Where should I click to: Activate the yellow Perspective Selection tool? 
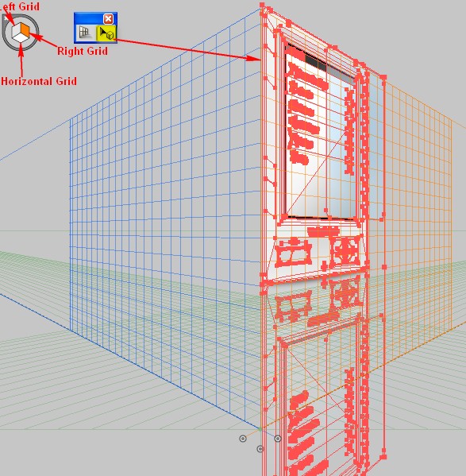click(106, 33)
